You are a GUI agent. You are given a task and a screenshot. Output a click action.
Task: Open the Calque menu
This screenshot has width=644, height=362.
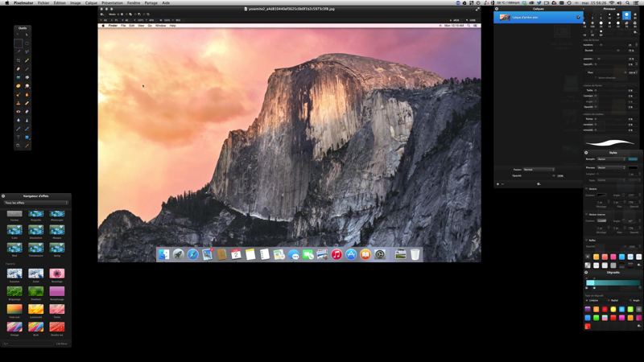tap(91, 3)
